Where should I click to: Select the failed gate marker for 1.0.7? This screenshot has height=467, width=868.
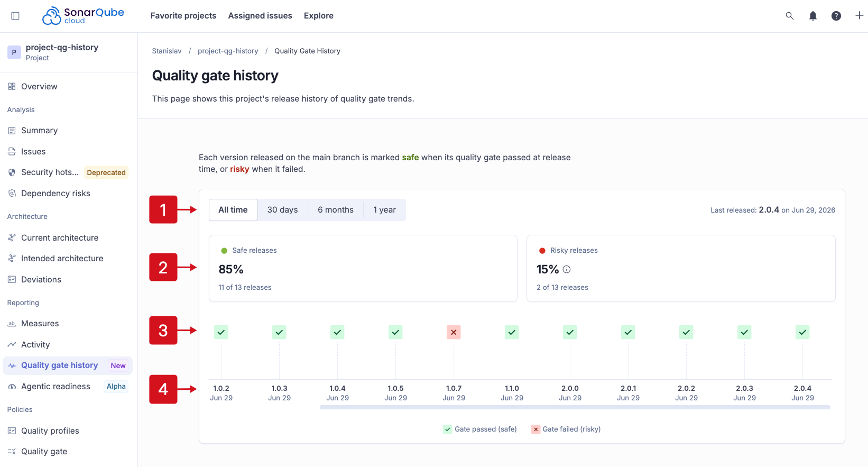coord(454,332)
